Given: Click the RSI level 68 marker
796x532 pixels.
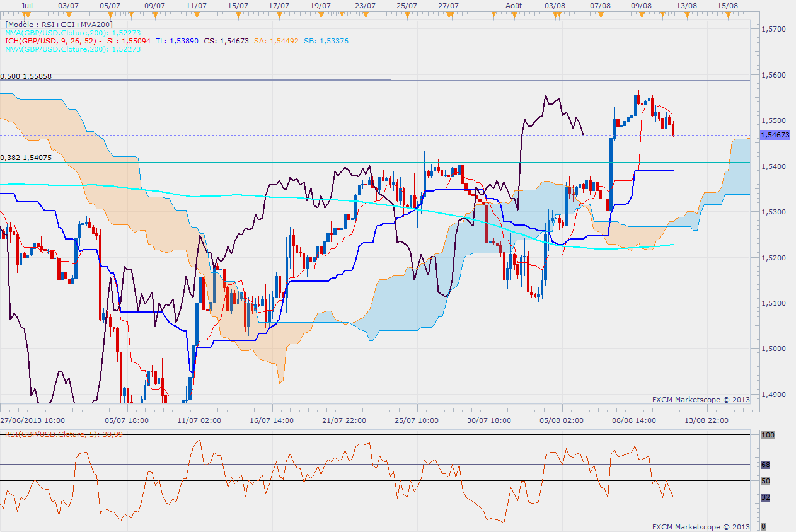Looking at the screenshot, I should [766, 465].
